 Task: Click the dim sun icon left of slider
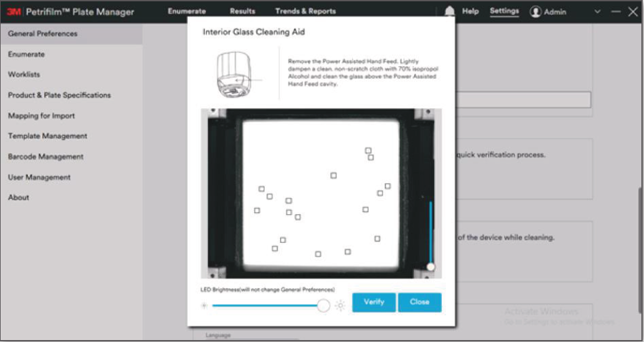tap(204, 306)
